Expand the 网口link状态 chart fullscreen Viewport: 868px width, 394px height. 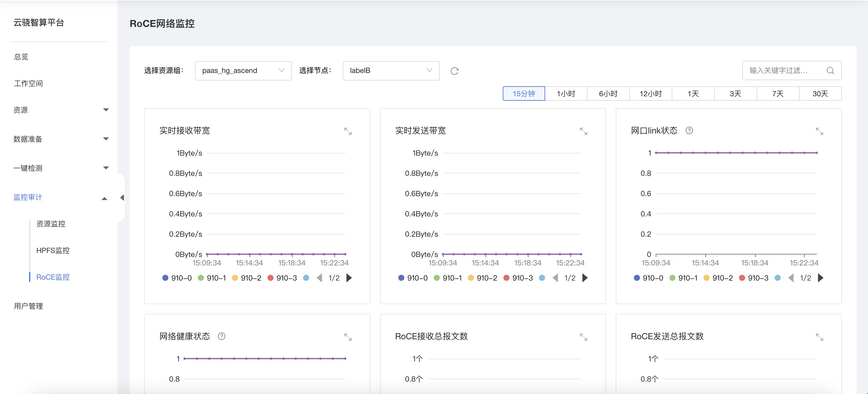(820, 131)
